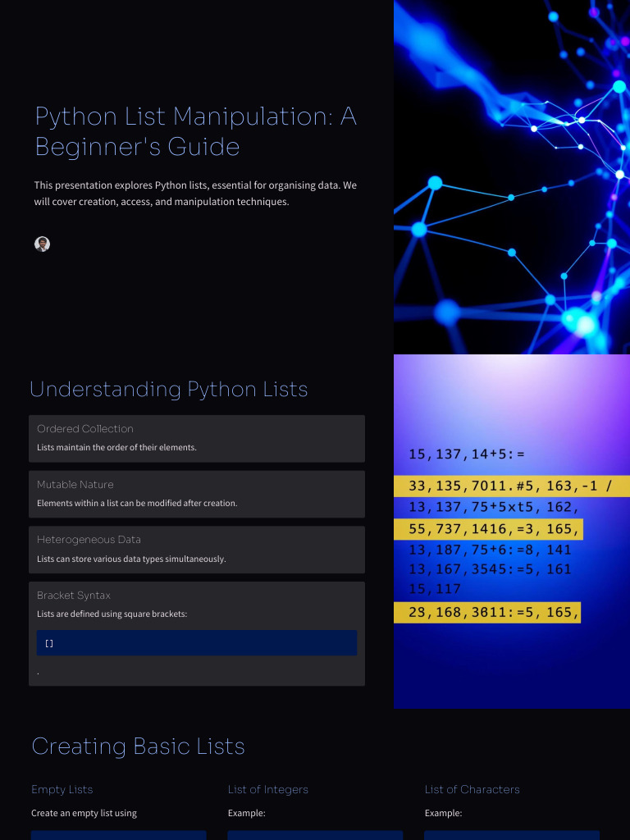Click the presentation intro paragraph text
The image size is (630, 840).
point(195,194)
